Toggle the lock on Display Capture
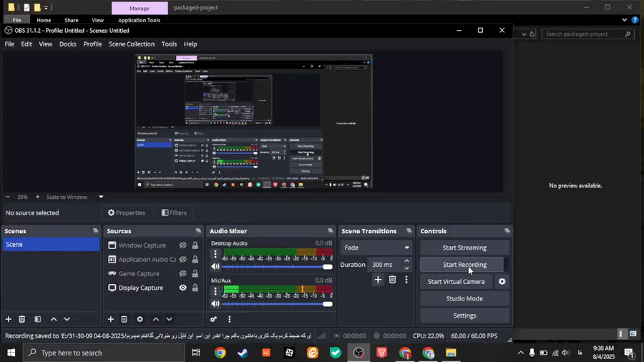 (x=195, y=288)
